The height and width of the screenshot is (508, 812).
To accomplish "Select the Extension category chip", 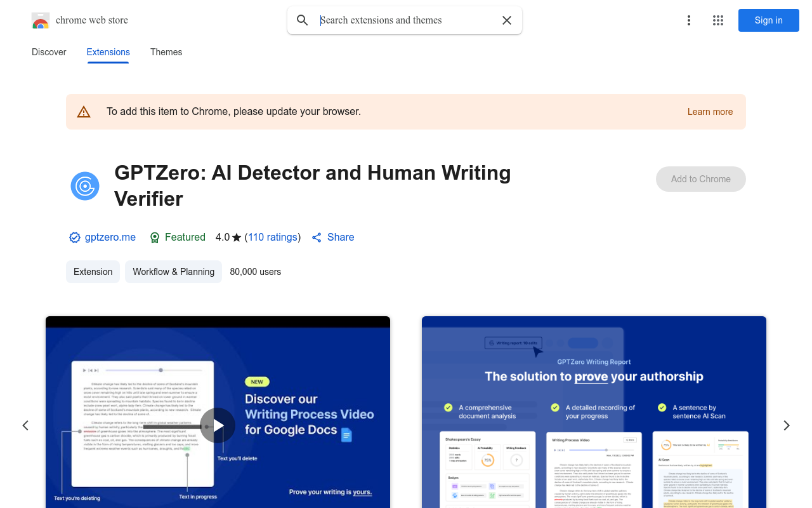I will (93, 272).
